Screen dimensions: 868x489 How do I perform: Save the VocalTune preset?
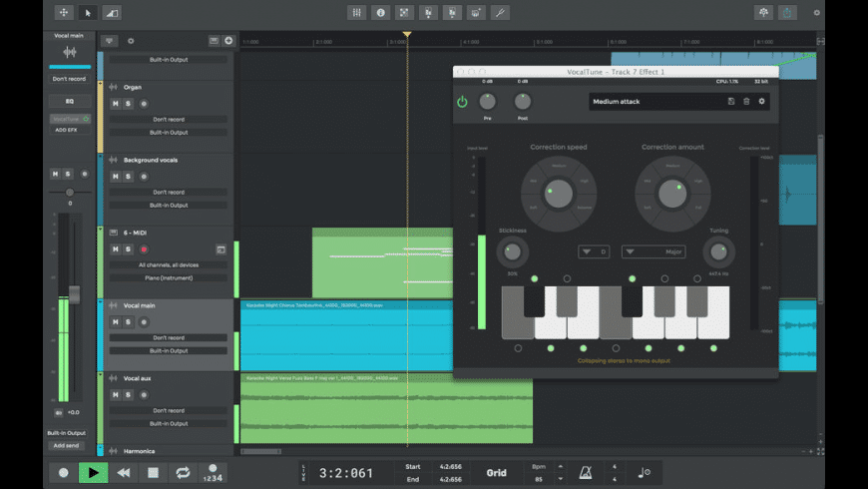[x=731, y=101]
